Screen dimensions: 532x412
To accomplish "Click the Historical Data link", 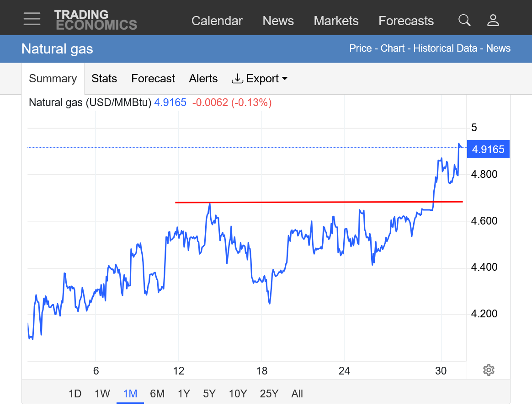I will [445, 48].
